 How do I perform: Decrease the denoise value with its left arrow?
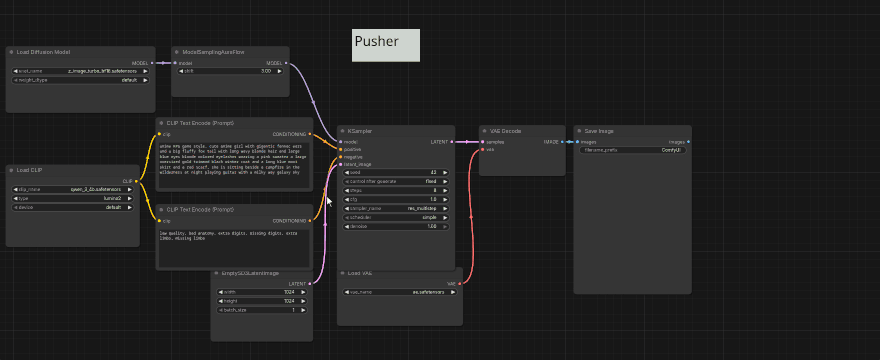tap(346, 226)
